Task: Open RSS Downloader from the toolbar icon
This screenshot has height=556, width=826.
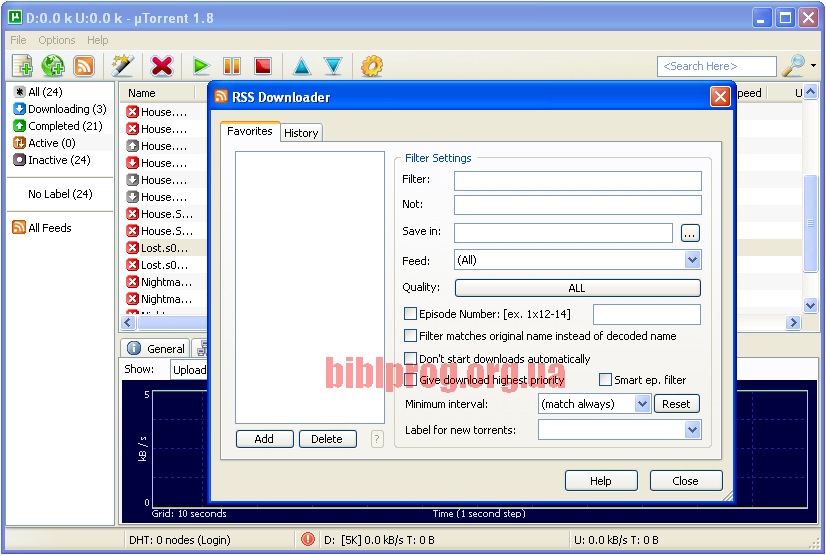Action: (84, 66)
